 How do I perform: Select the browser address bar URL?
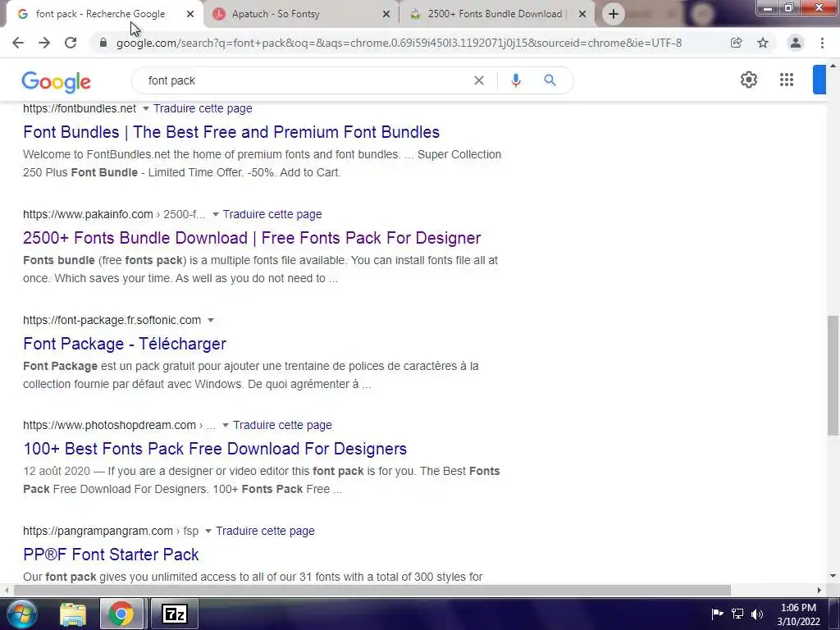pos(399,43)
